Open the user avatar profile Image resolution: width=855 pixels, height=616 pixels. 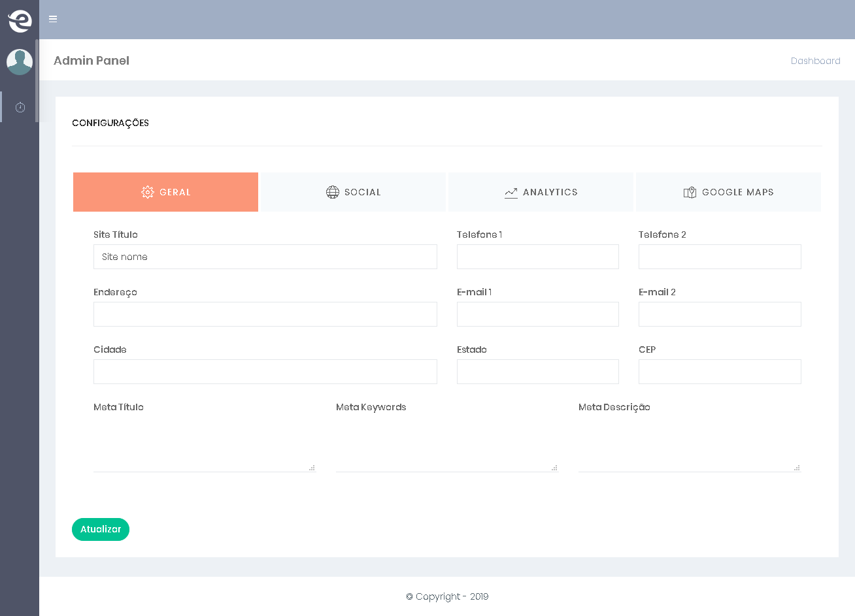[x=20, y=62]
